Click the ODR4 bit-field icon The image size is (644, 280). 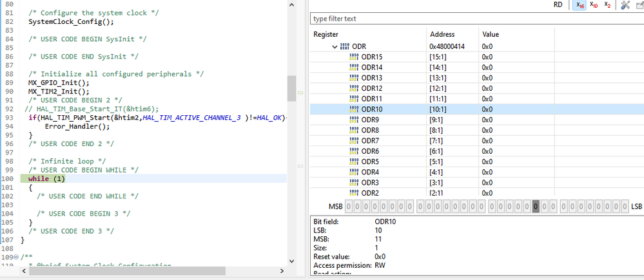pyautogui.click(x=354, y=172)
